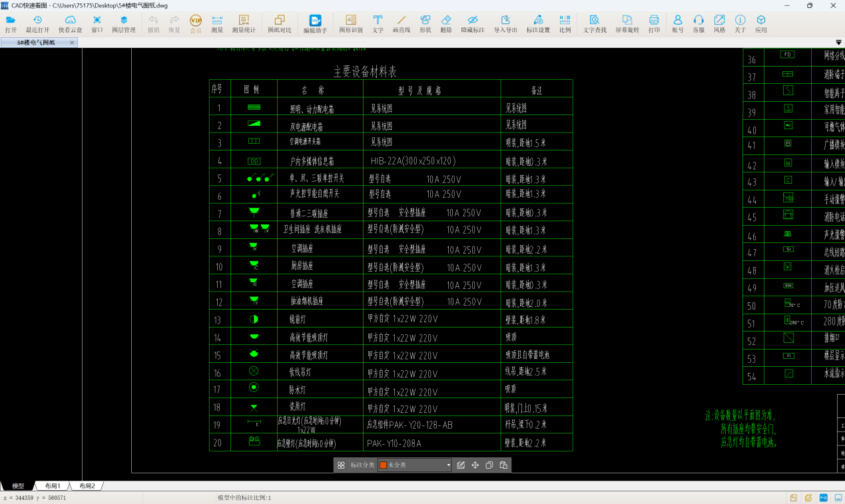Viewport: 845px width, 504px height.
Task: Open the 应用 apps menu
Action: click(x=761, y=24)
